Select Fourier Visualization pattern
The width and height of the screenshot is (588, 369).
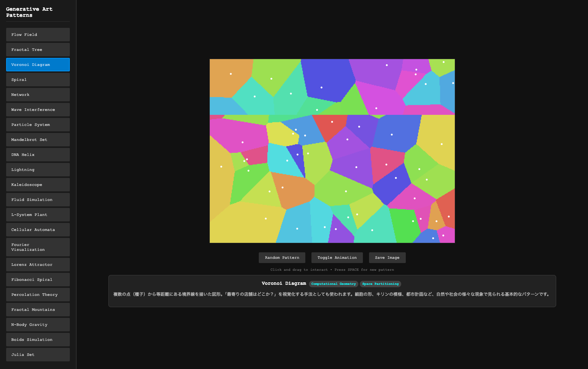click(38, 247)
